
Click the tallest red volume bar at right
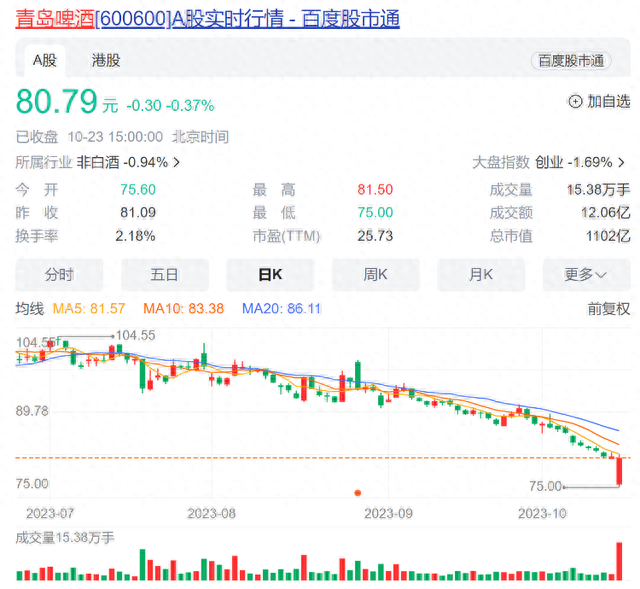tap(619, 561)
